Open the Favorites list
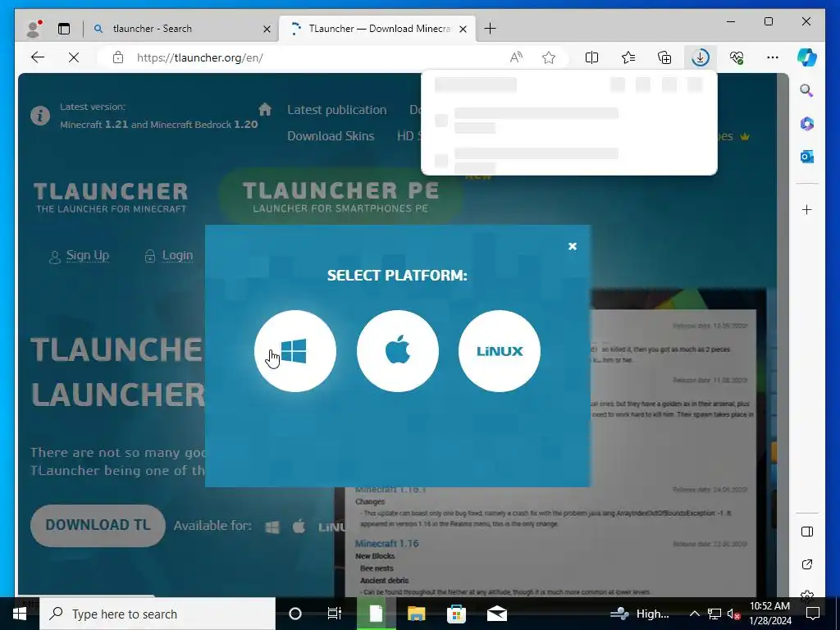 coord(628,57)
